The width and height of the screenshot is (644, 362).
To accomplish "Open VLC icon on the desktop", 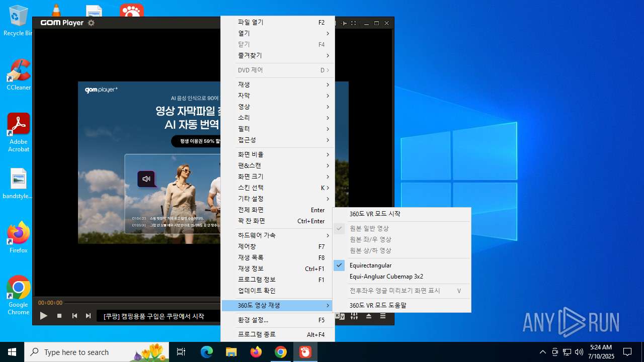I will (56, 10).
